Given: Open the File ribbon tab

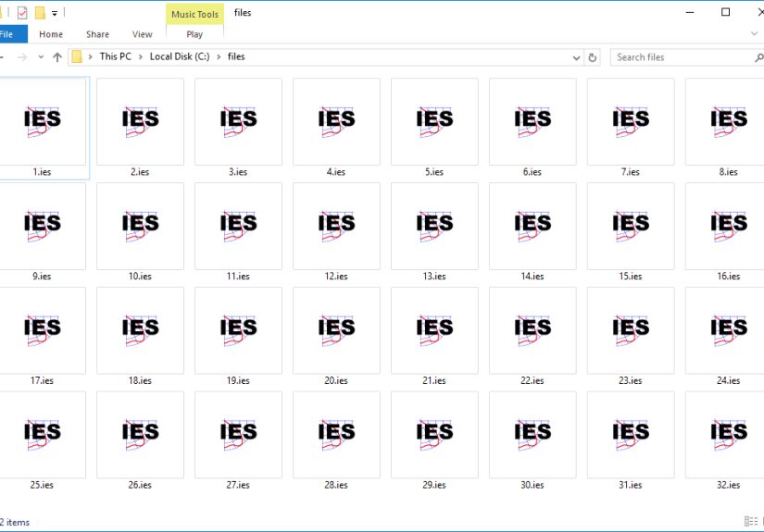Looking at the screenshot, I should click(x=12, y=34).
